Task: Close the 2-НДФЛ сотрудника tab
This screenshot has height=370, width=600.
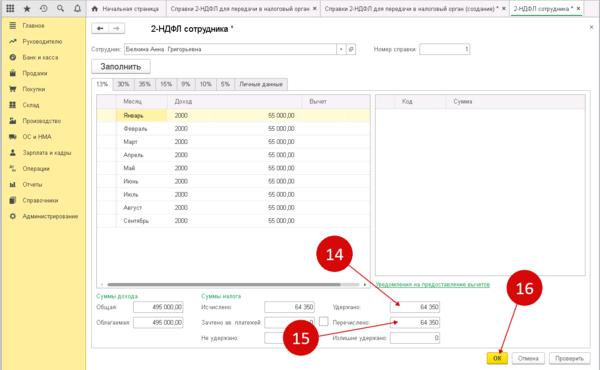Action: pos(578,8)
